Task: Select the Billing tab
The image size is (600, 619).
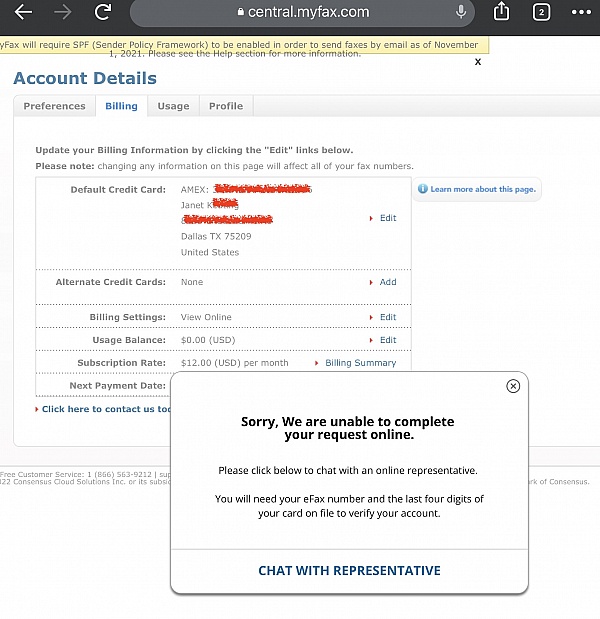Action: (122, 106)
